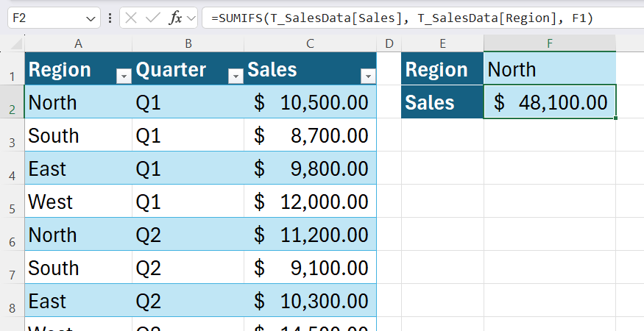Select column C header
644x331 pixels.
point(310,43)
